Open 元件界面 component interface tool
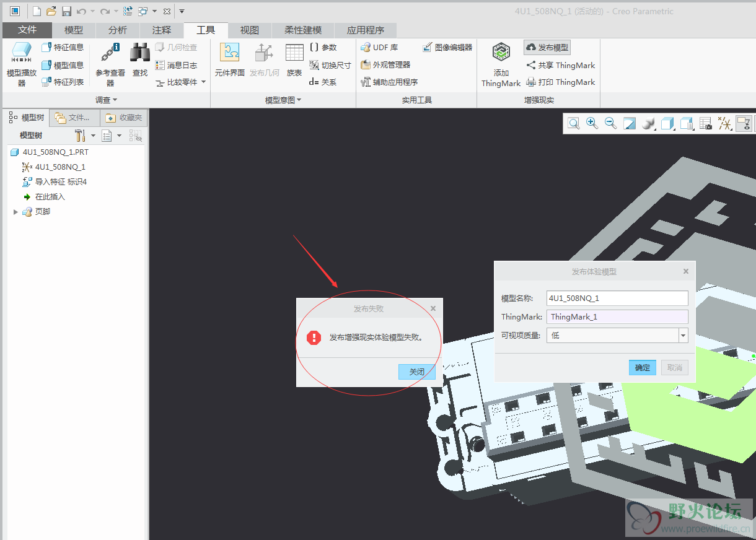756x540 pixels. tap(230, 60)
